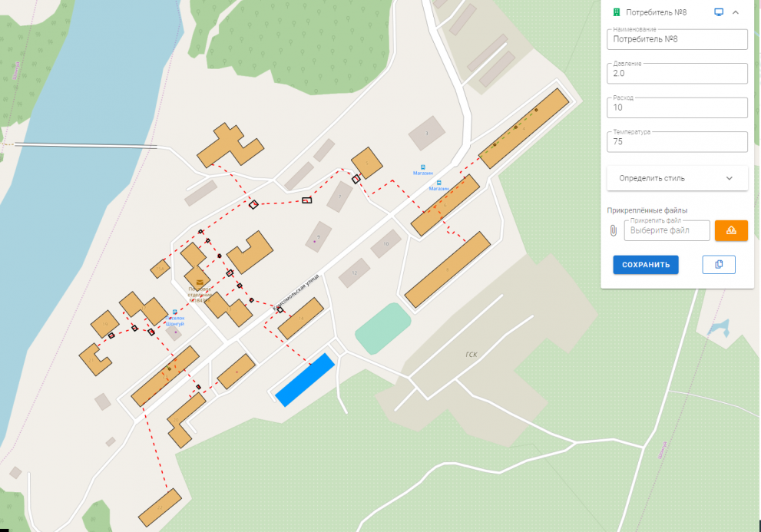
Task: Click the copy icon button
Action: tap(719, 264)
